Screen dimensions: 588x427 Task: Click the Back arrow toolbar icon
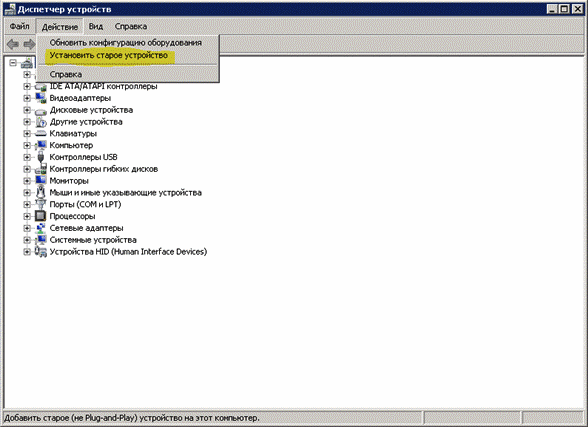[x=13, y=44]
